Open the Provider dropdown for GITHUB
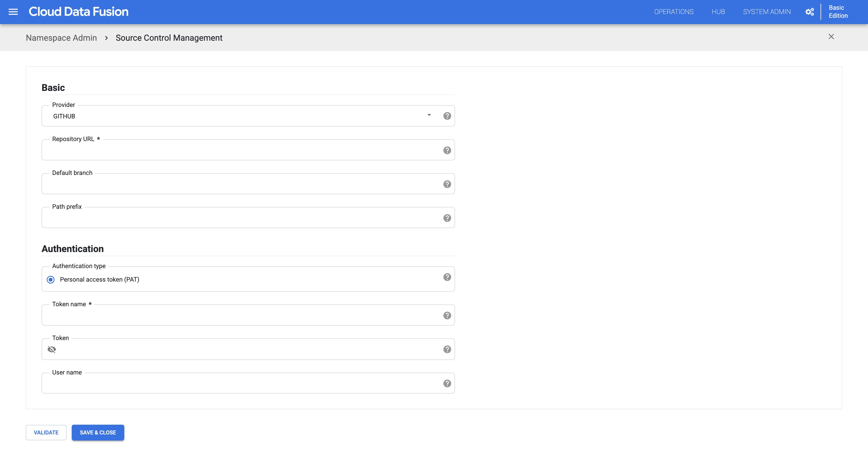 tap(429, 116)
